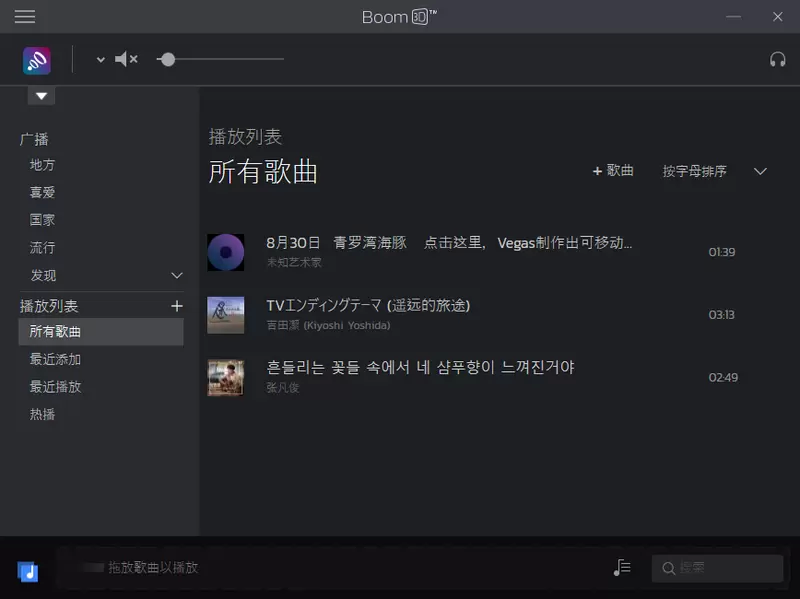Click the search input field
The height and width of the screenshot is (599, 800).
point(717,568)
